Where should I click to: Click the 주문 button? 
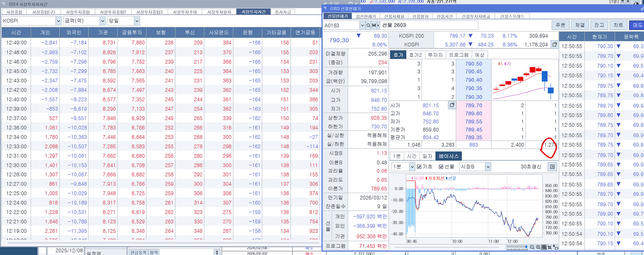click(560, 25)
